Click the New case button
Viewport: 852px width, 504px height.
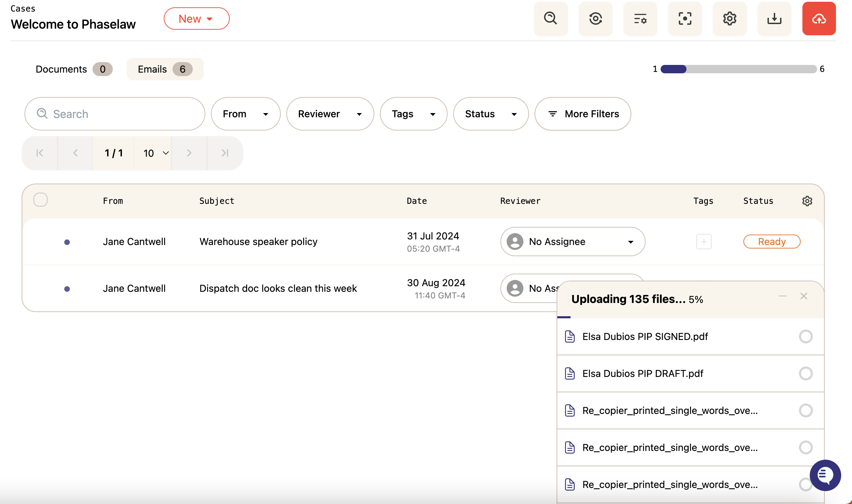pyautogui.click(x=197, y=18)
